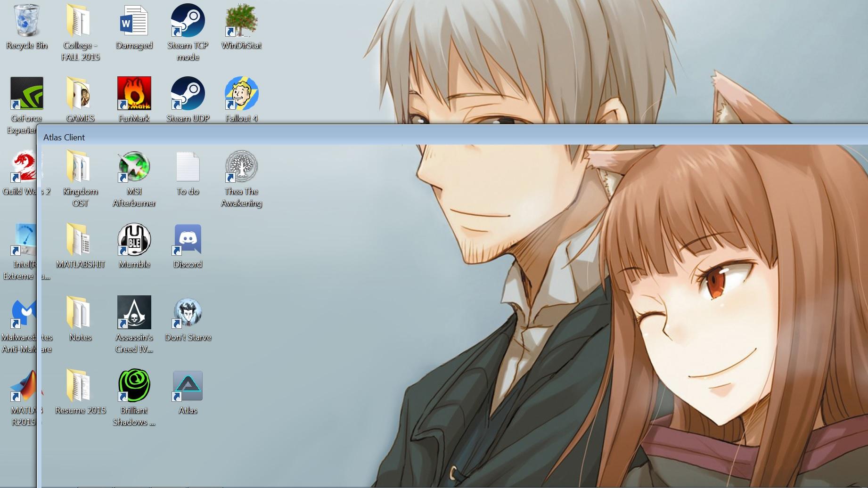This screenshot has width=868, height=488.
Task: Click the Atlas Client window title bar
Action: click(x=424, y=137)
